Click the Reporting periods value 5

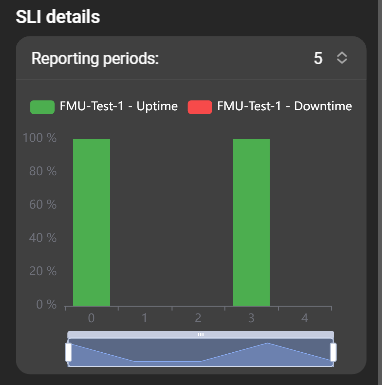318,58
